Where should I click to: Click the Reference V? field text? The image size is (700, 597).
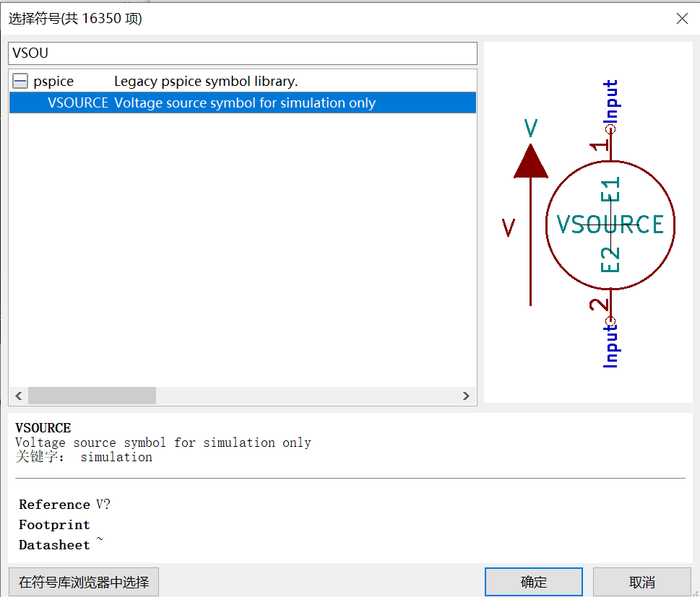tap(64, 504)
